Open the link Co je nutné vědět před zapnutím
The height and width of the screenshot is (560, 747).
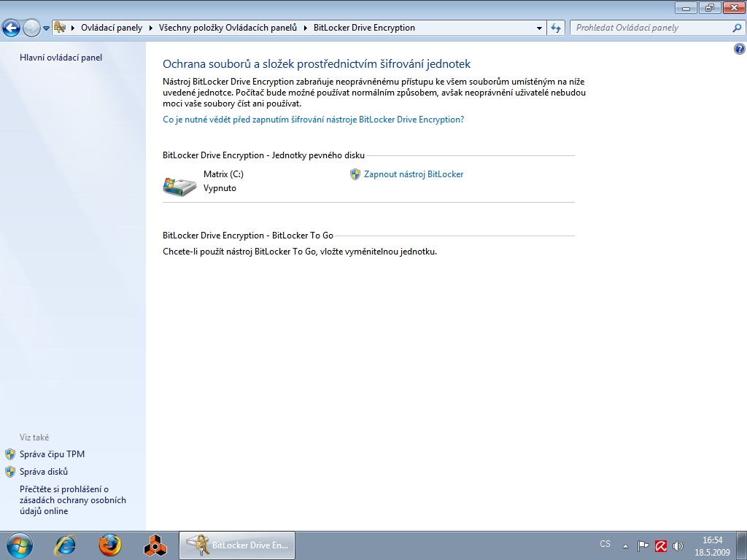(x=314, y=120)
